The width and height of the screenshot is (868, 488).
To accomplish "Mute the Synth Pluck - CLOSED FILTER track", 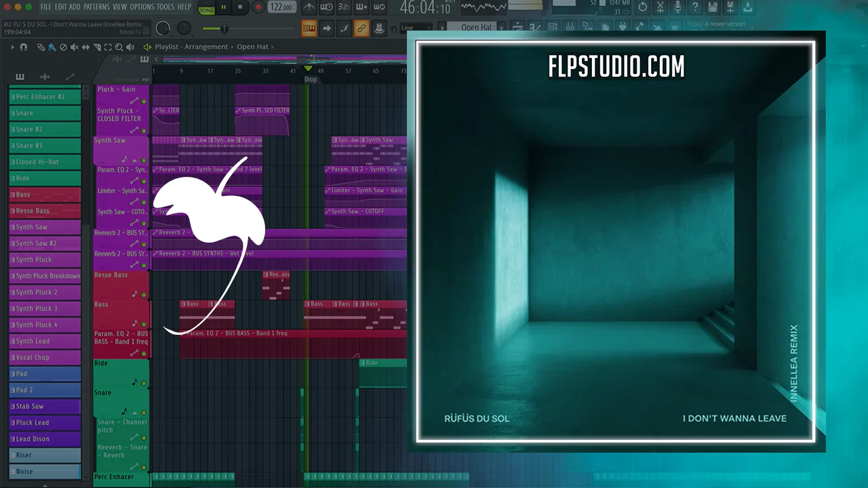I will click(x=144, y=131).
